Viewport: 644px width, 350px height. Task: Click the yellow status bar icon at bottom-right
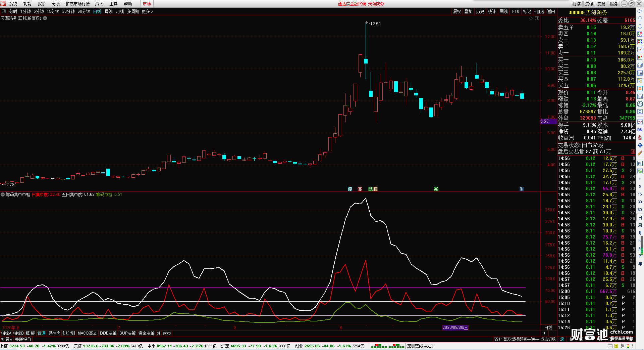coord(616,346)
